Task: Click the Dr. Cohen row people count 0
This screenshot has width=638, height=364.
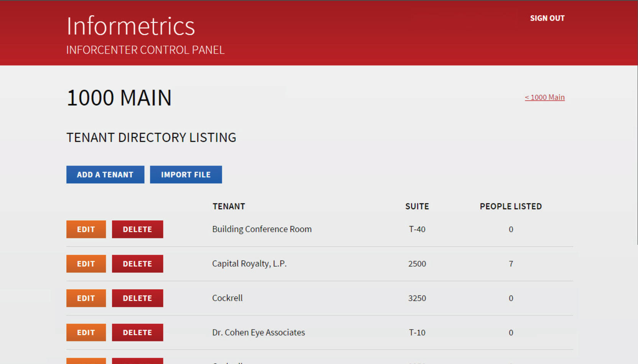Action: pos(511,333)
